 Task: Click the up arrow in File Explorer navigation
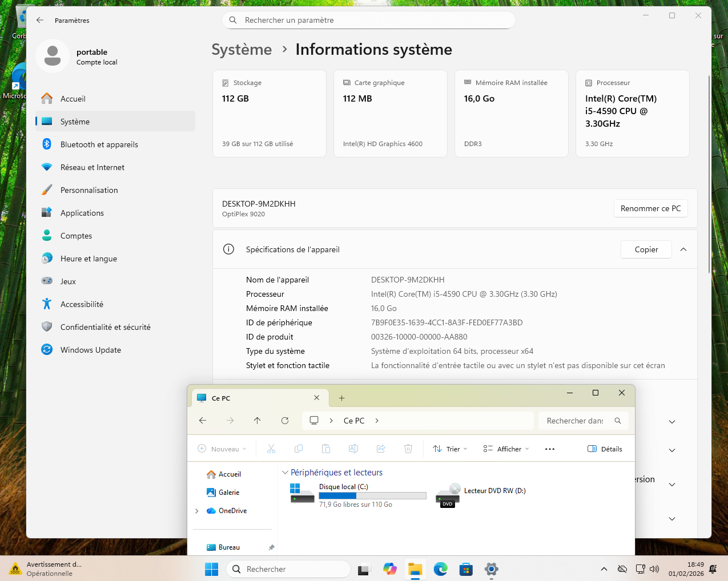pyautogui.click(x=258, y=421)
